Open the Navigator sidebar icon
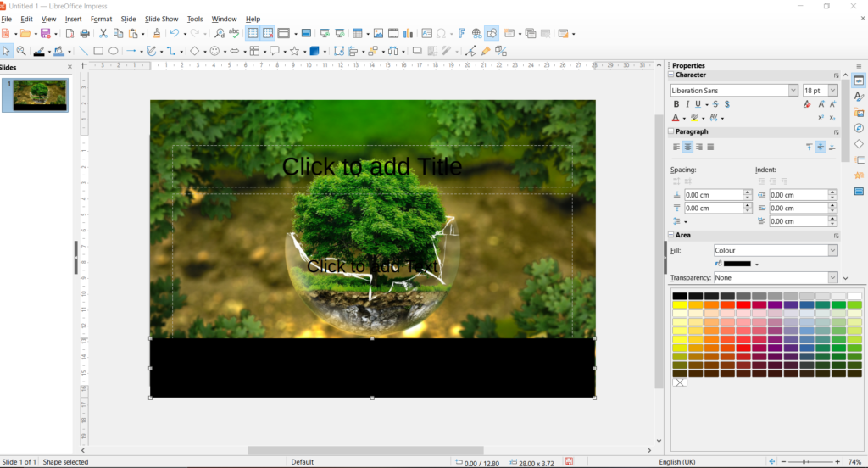 859,128
